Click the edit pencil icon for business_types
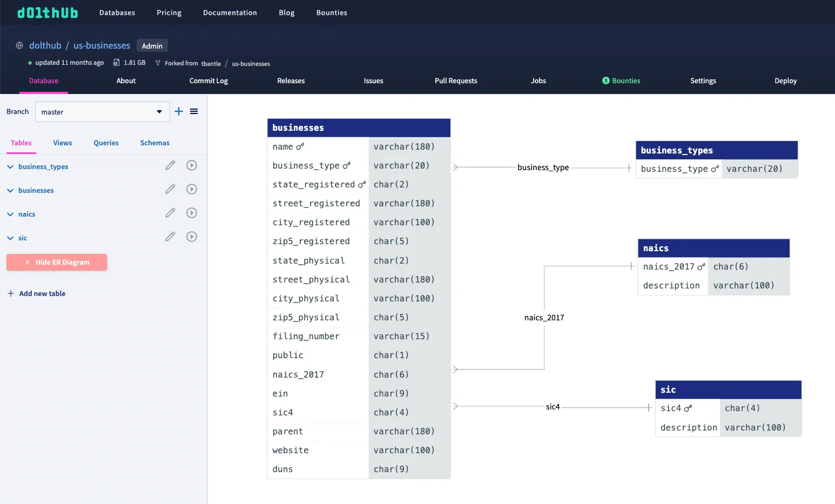This screenshot has width=835, height=504. coord(170,165)
